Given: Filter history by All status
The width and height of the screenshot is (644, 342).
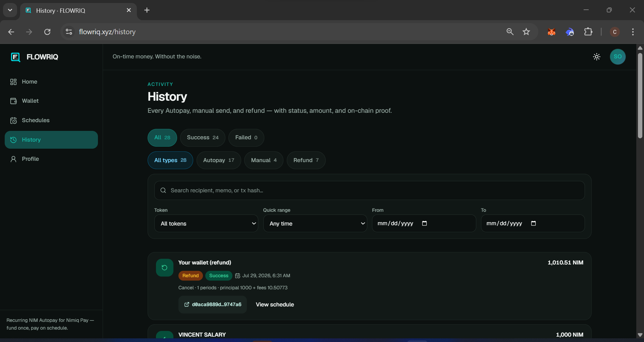Looking at the screenshot, I should tap(162, 138).
